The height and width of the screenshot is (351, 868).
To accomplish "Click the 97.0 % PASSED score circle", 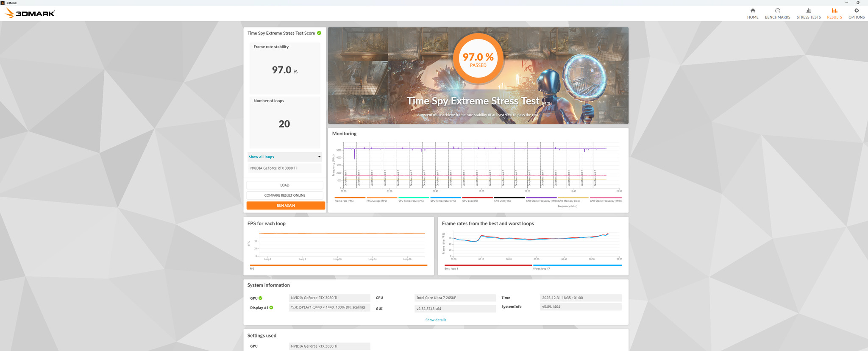I will [478, 59].
